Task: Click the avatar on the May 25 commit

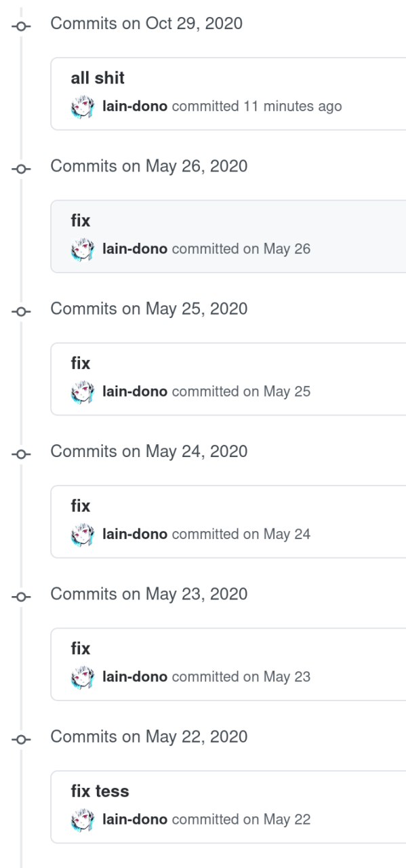Action: point(82,391)
